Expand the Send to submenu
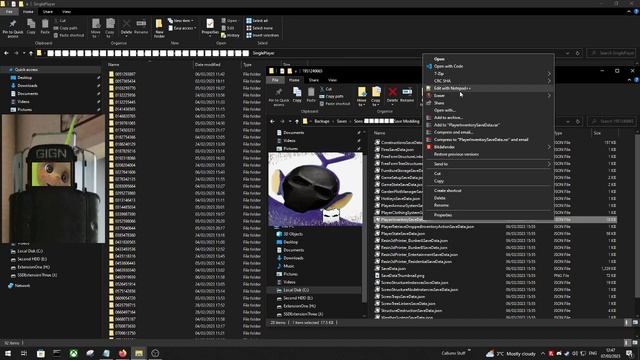Screen dimensions: 640x360 tap(488, 164)
